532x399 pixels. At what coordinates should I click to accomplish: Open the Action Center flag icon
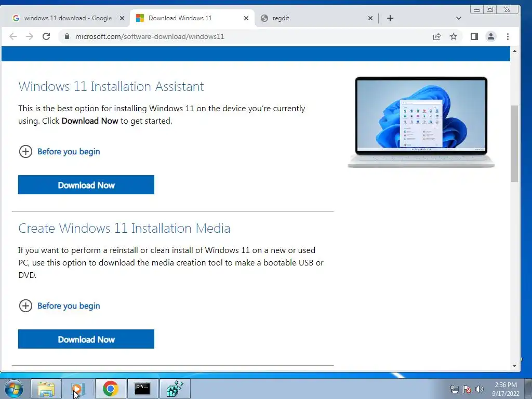(x=467, y=389)
